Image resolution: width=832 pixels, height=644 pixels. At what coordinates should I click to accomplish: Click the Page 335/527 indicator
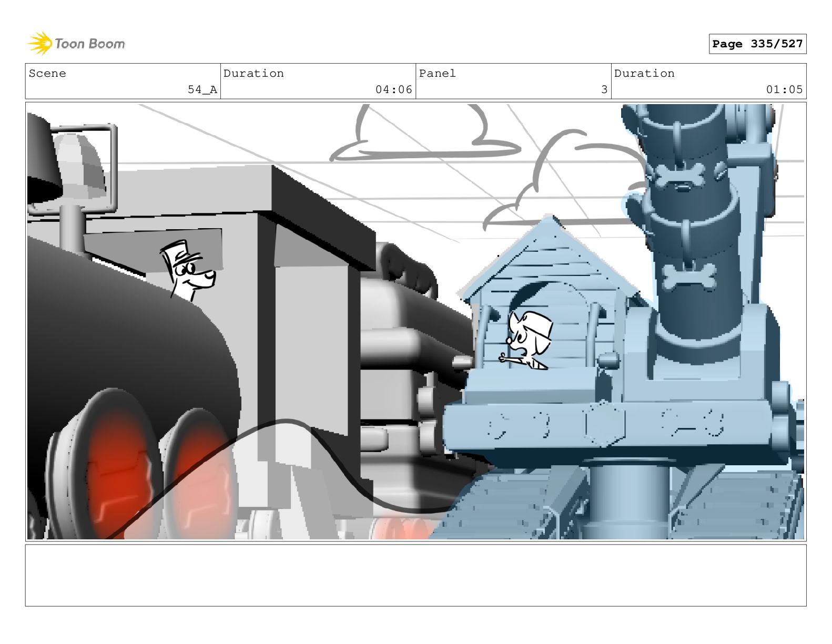(x=757, y=44)
